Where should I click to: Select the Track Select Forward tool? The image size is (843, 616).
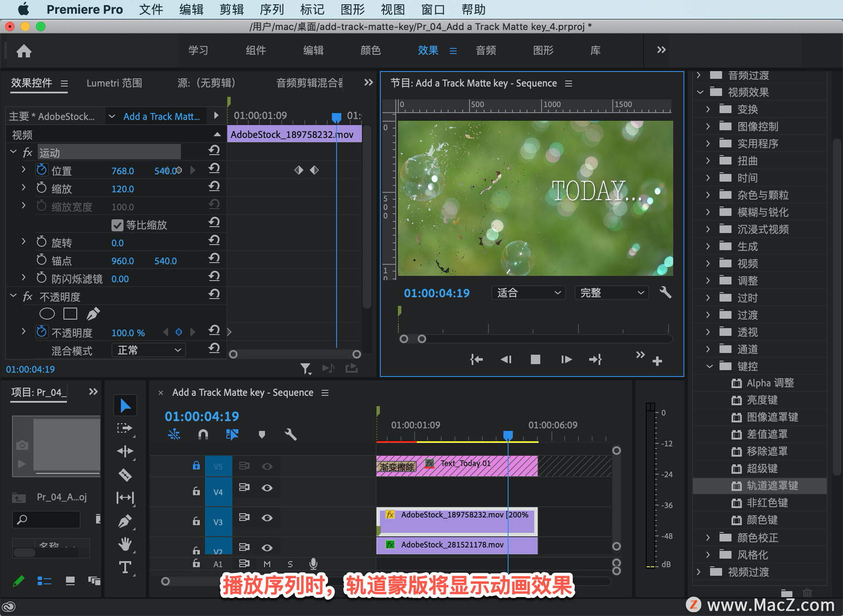coord(125,428)
